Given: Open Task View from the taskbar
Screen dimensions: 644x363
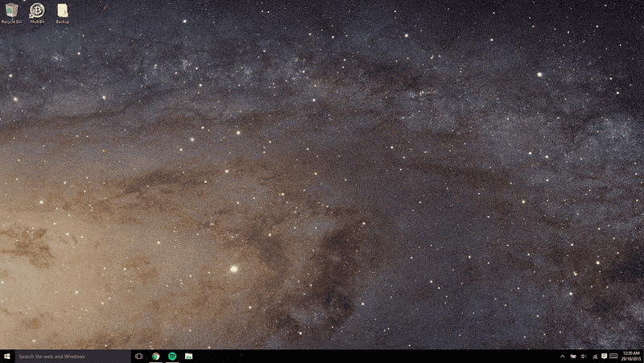Looking at the screenshot, I should pos(138,357).
